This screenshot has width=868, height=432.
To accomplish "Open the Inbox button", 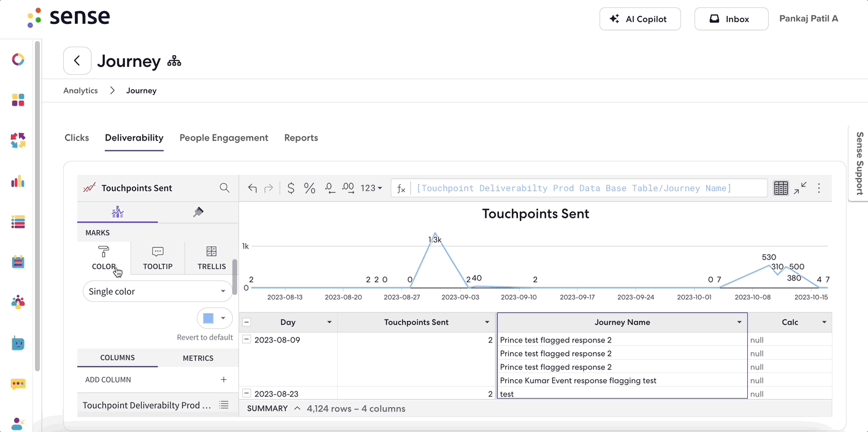I will point(731,19).
